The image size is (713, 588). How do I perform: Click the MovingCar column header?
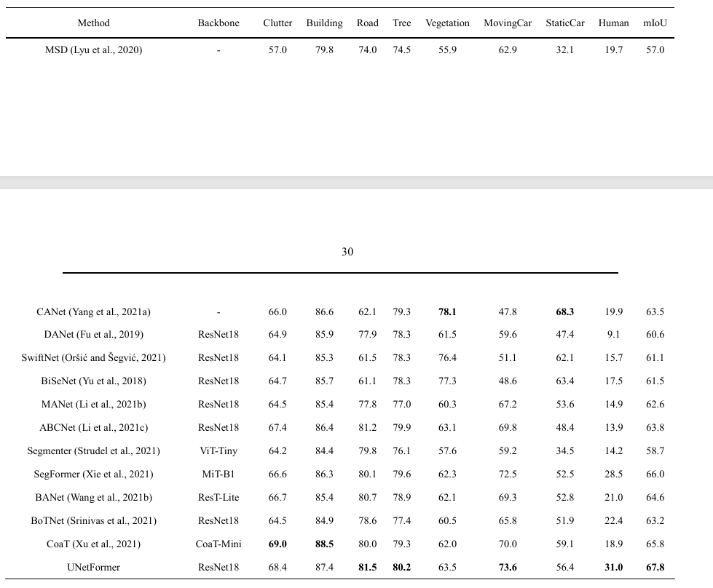click(x=508, y=23)
